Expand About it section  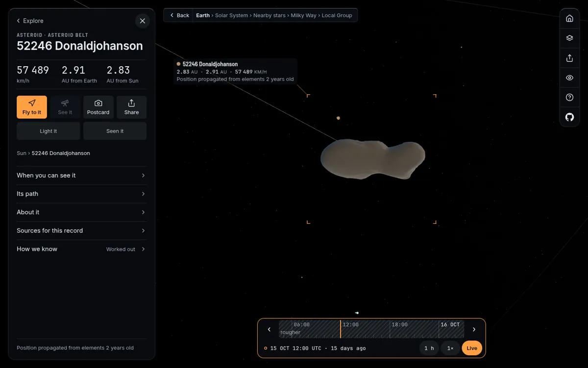81,212
